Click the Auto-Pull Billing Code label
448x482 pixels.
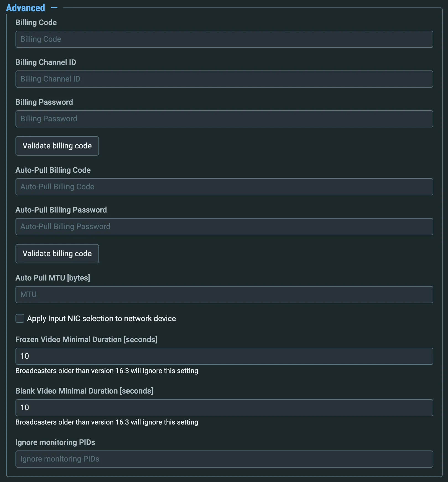coord(53,170)
